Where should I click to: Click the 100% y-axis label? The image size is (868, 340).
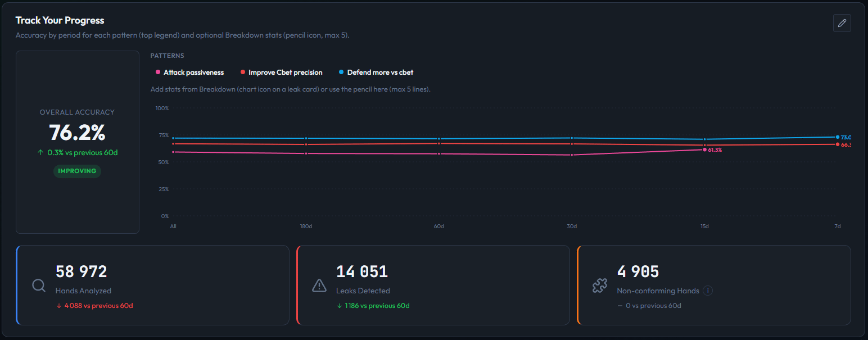tap(162, 108)
